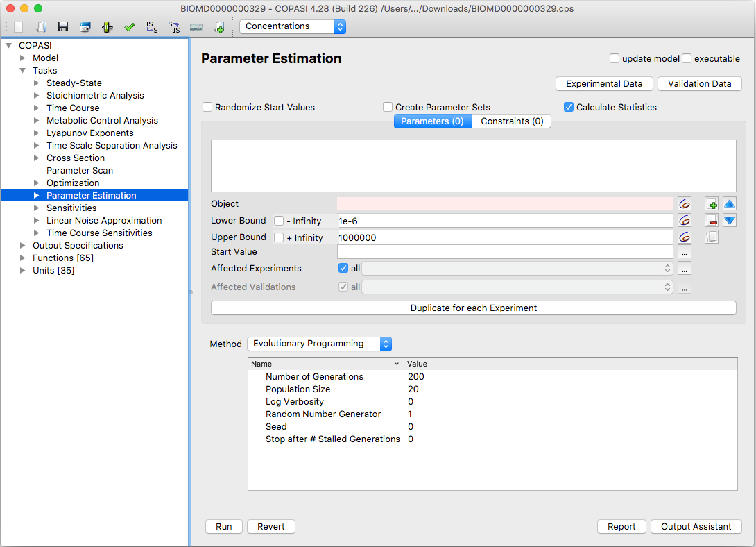Collapse the Tasks tree node
Screen dimensions: 756x547
pyautogui.click(x=22, y=70)
